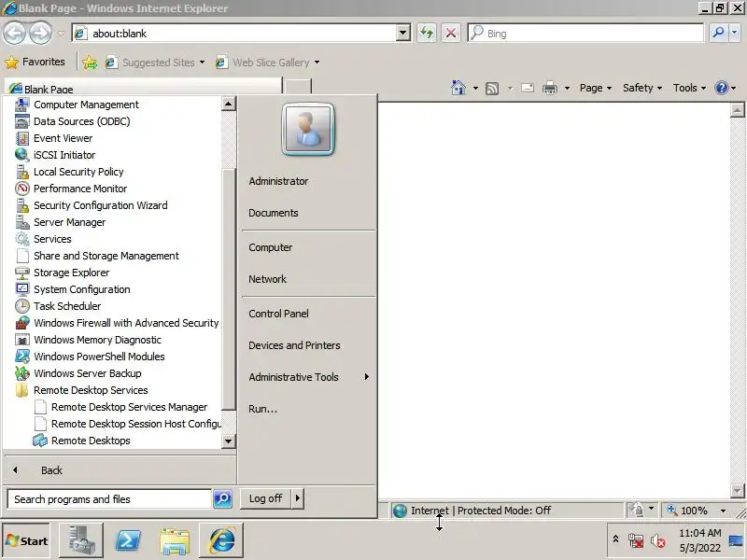The height and width of the screenshot is (560, 747).
Task: Open Services console
Action: tap(43, 239)
